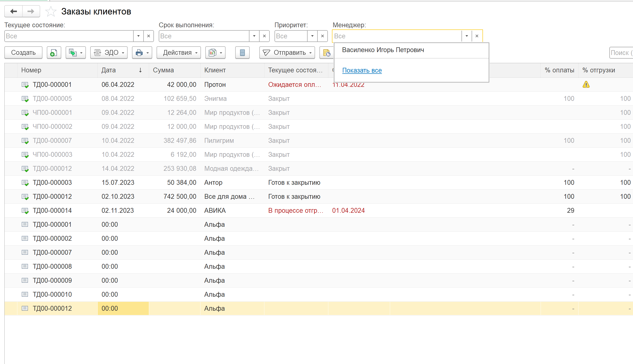The image size is (633, 364).
Task: Click the date cell 15.07.2023
Action: 123,183
